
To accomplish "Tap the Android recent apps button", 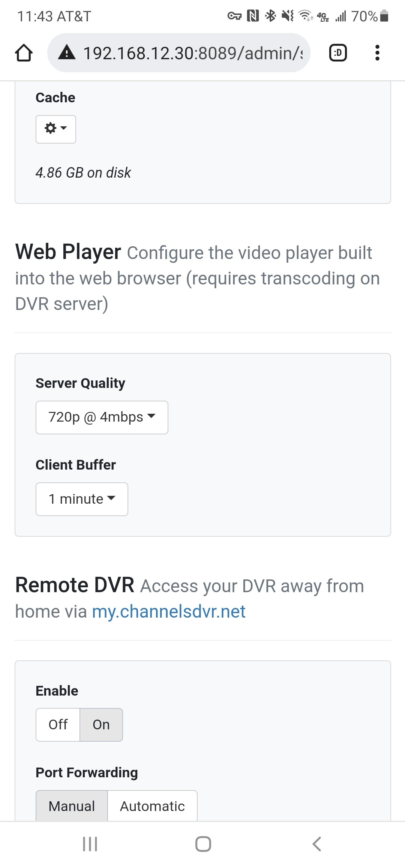I will [90, 844].
